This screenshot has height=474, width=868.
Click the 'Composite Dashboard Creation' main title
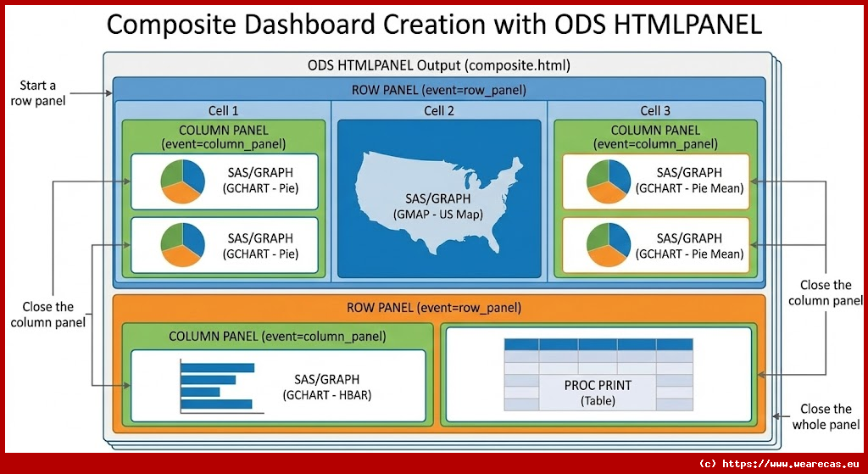pyautogui.click(x=434, y=24)
